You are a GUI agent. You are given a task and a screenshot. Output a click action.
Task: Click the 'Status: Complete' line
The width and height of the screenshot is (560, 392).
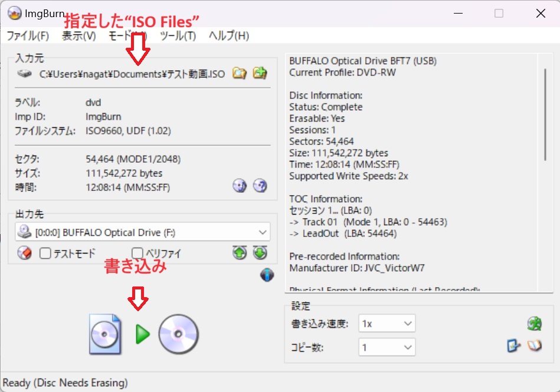[326, 107]
